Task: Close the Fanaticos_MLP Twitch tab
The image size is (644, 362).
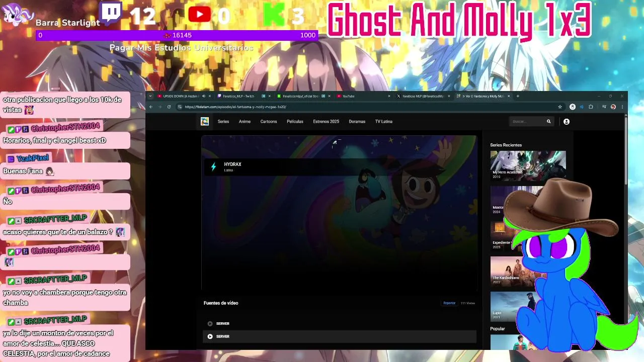Action: coord(270,96)
